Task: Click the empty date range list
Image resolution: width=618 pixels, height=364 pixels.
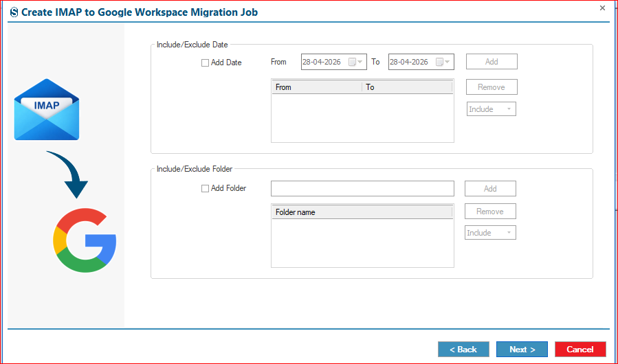Action: (362, 118)
